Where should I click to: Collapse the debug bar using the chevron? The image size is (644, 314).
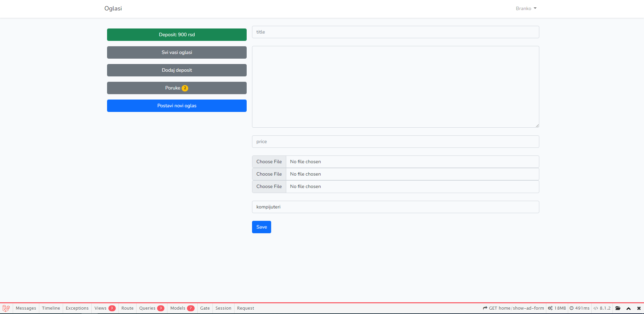pyautogui.click(x=629, y=308)
